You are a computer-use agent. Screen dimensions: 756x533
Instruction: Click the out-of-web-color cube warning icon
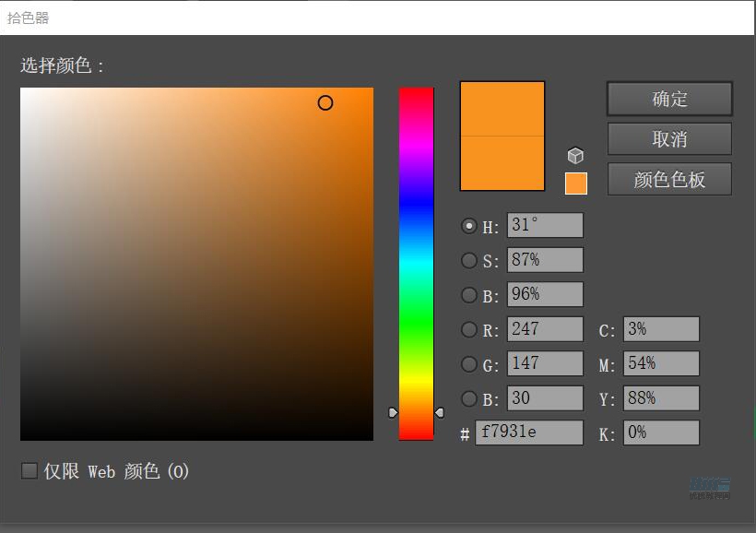tap(575, 155)
